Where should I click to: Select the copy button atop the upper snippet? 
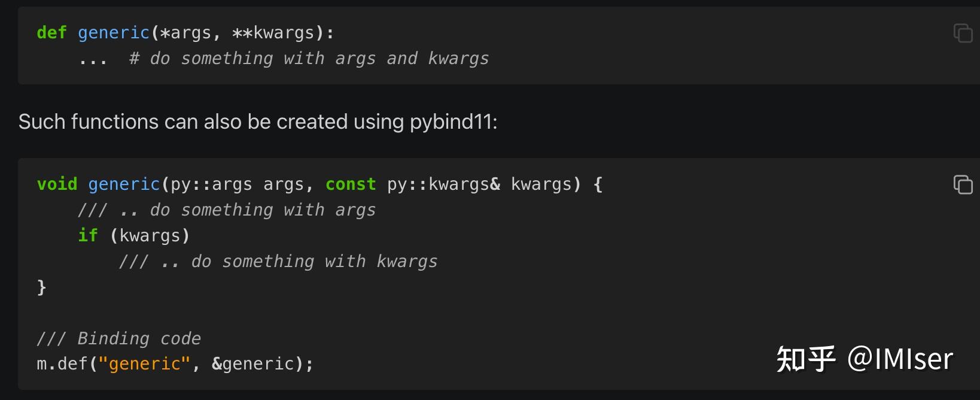tap(963, 34)
